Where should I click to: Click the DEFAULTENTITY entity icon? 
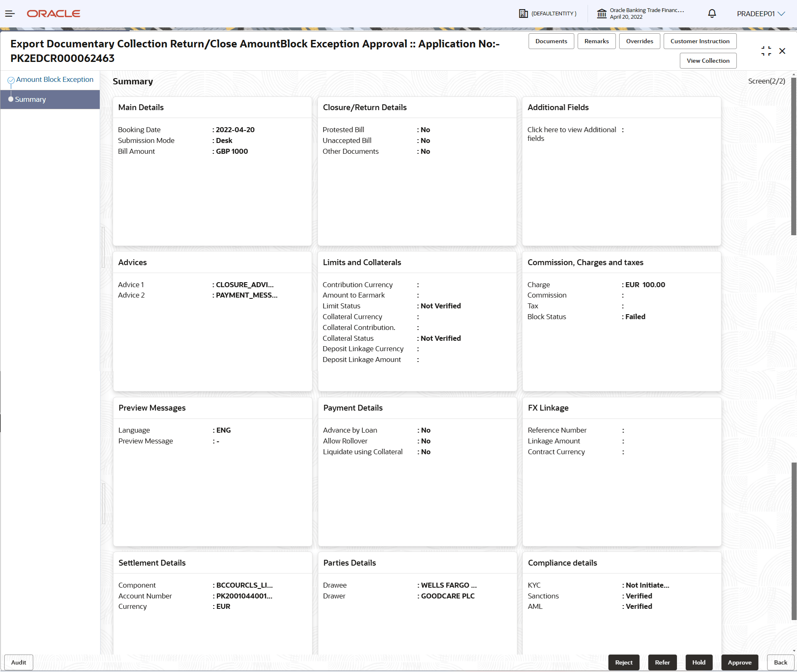click(523, 13)
